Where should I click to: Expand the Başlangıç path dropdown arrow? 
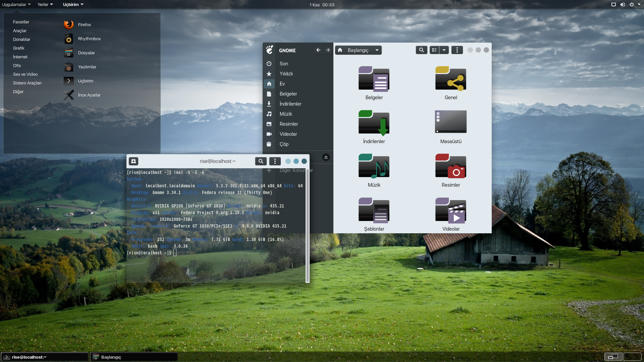377,50
